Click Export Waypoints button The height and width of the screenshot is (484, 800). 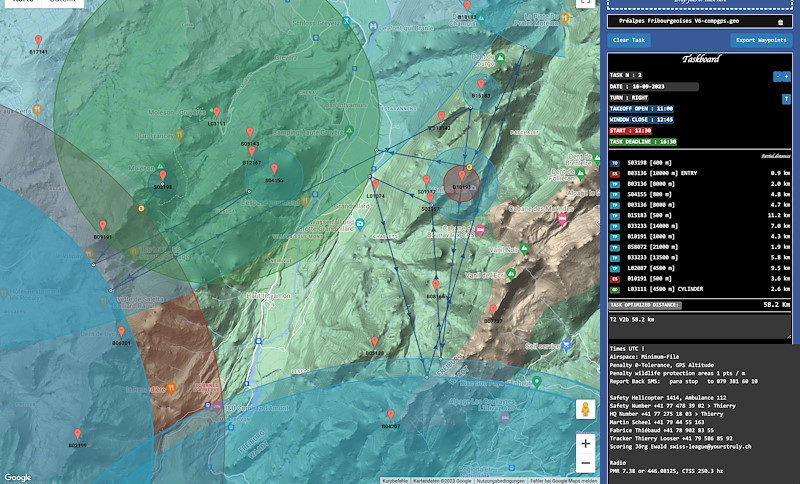[x=761, y=40]
